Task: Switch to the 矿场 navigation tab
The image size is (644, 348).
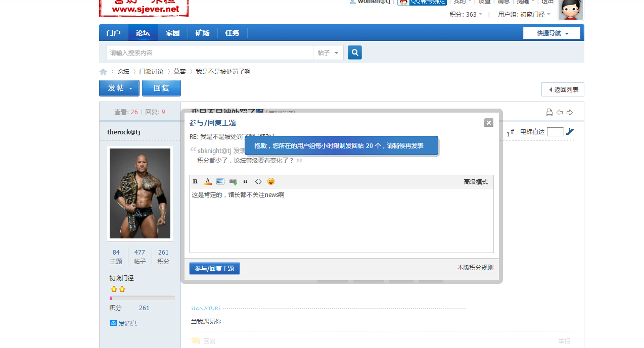Action: click(x=203, y=33)
